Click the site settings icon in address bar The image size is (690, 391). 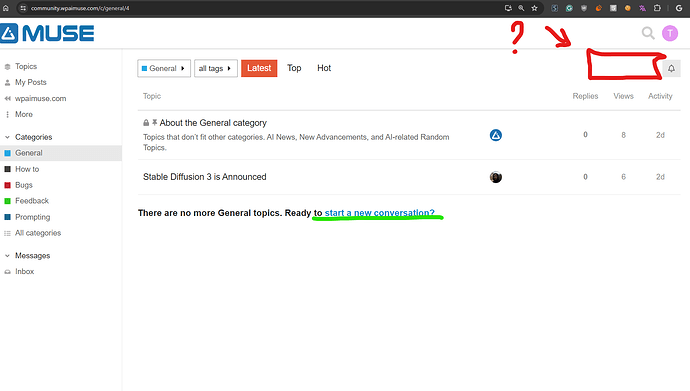coord(23,8)
